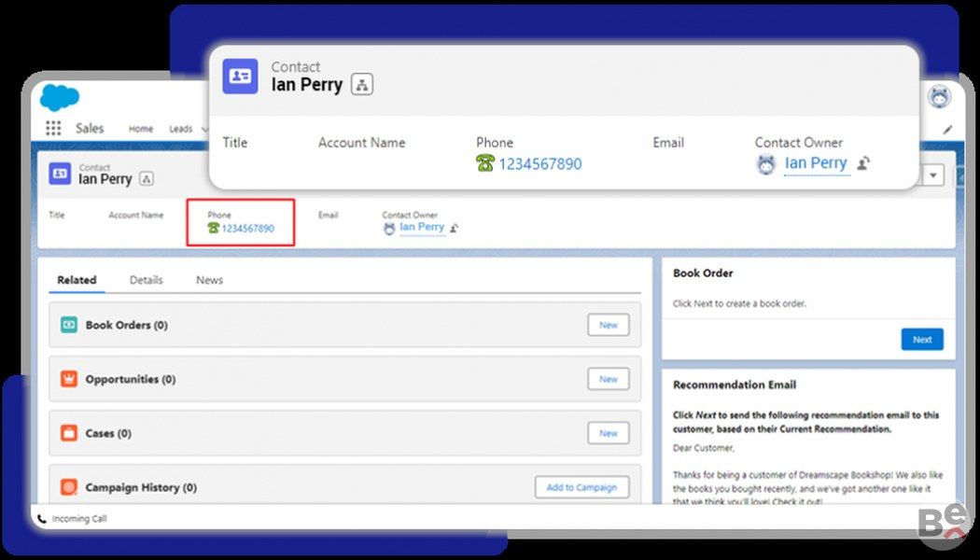Screen dimensions: 980x560
Task: Open the News tab
Action: tap(209, 280)
